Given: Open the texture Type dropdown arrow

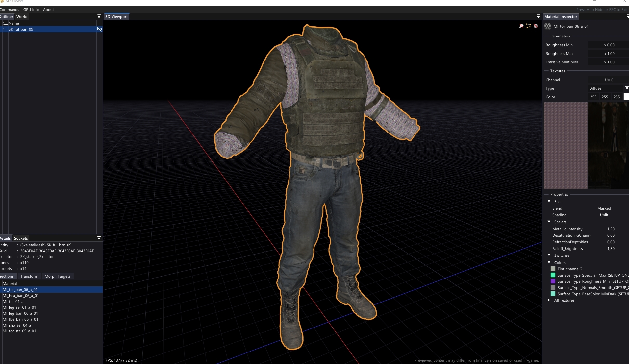Looking at the screenshot, I should [x=627, y=88].
